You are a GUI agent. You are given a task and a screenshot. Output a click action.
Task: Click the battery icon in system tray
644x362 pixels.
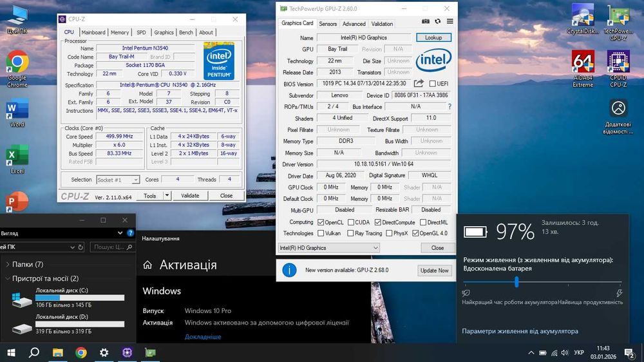542,353
